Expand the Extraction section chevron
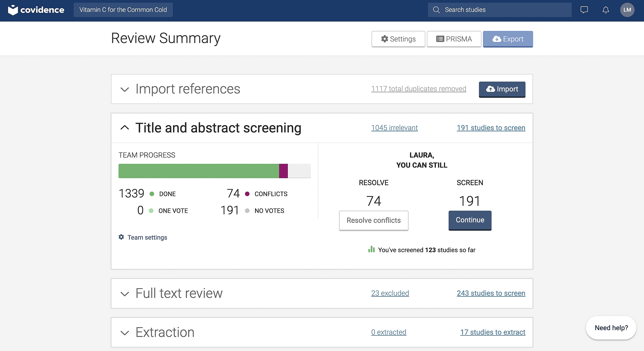This screenshot has width=644, height=351. click(x=125, y=333)
